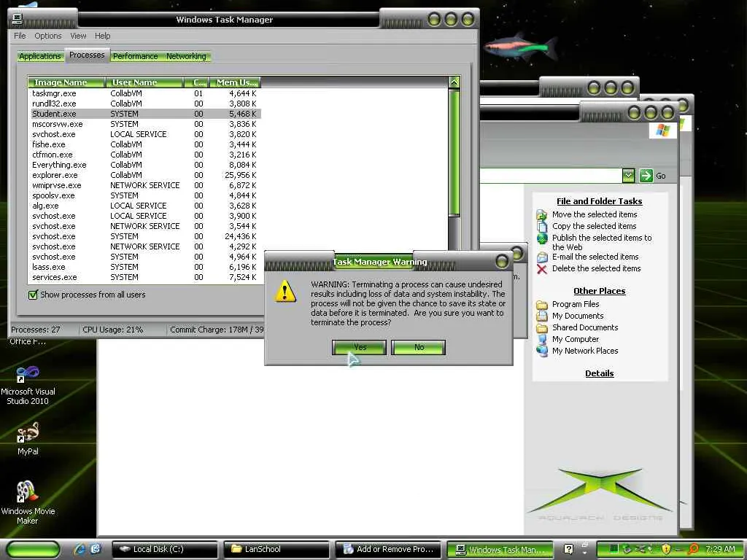
Task: Click E-mail the selected items link
Action: (595, 257)
